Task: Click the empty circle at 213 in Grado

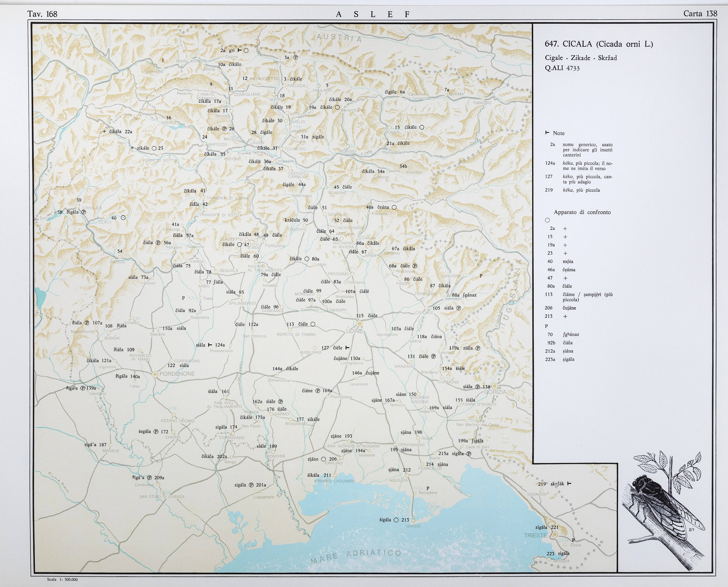Action: tap(396, 520)
